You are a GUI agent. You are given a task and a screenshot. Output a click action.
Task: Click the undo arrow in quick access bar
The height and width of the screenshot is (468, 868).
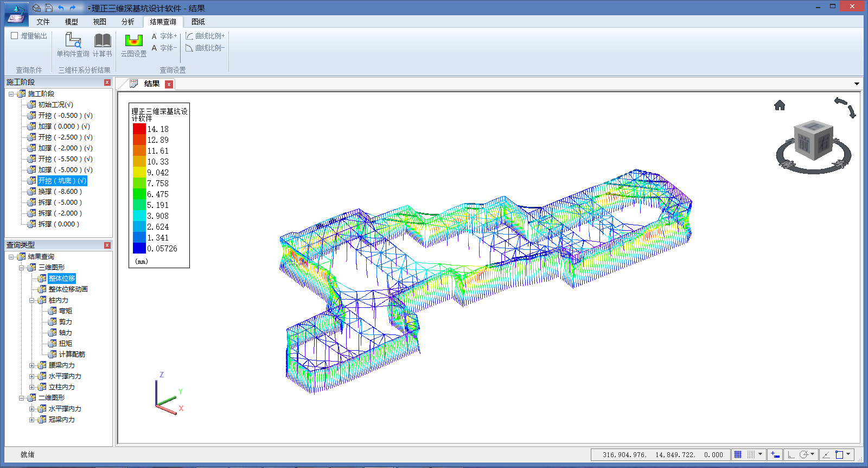(61, 8)
